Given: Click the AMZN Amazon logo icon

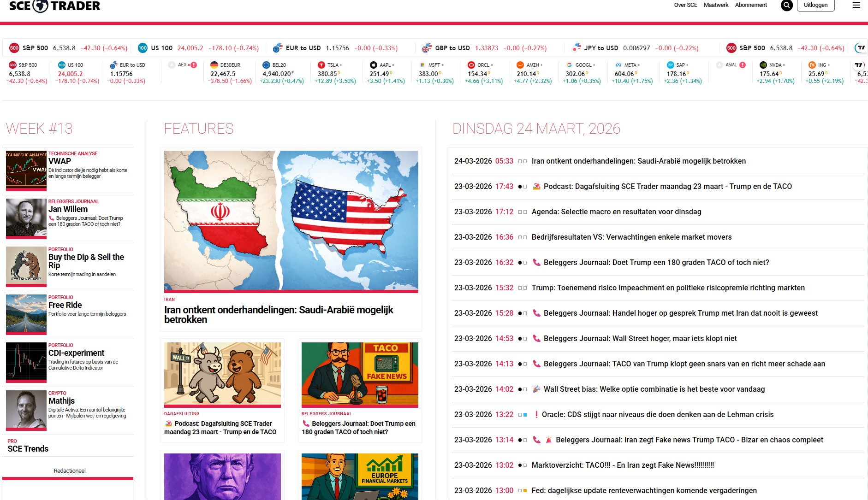Looking at the screenshot, I should click(520, 65).
